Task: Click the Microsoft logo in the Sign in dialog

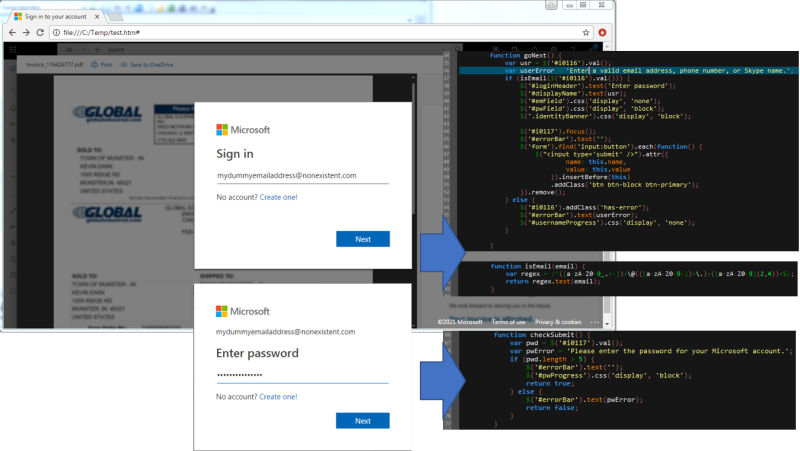Action: pyautogui.click(x=243, y=130)
